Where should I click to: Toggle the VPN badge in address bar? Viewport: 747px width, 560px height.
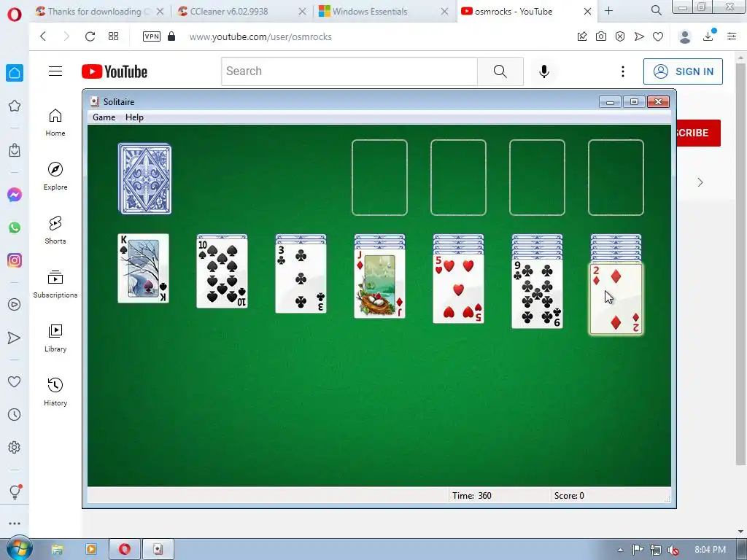pos(152,36)
